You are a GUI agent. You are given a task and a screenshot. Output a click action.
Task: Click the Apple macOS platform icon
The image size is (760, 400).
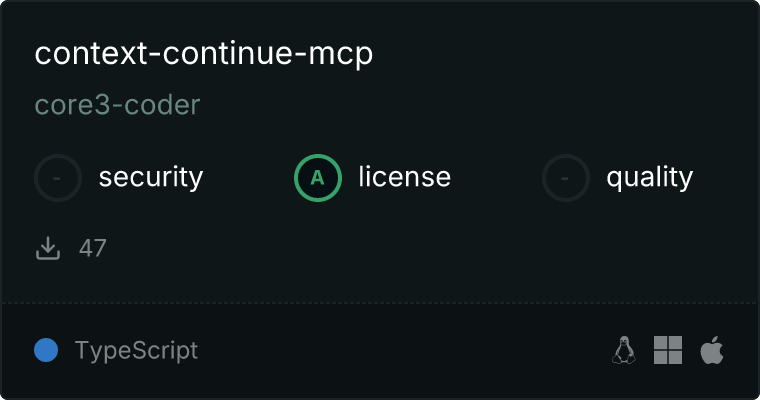pos(712,350)
